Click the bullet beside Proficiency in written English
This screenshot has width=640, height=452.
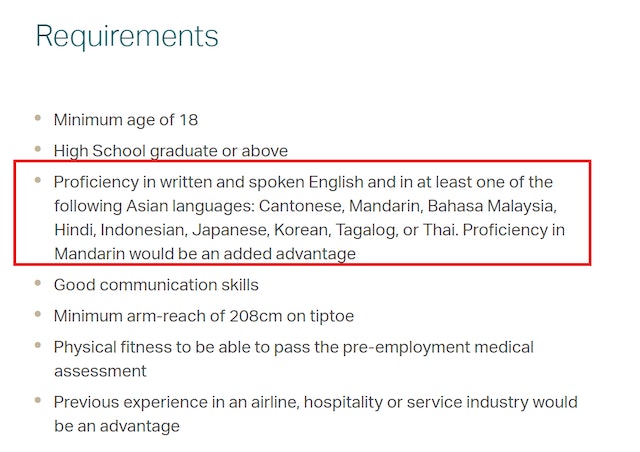(x=38, y=180)
